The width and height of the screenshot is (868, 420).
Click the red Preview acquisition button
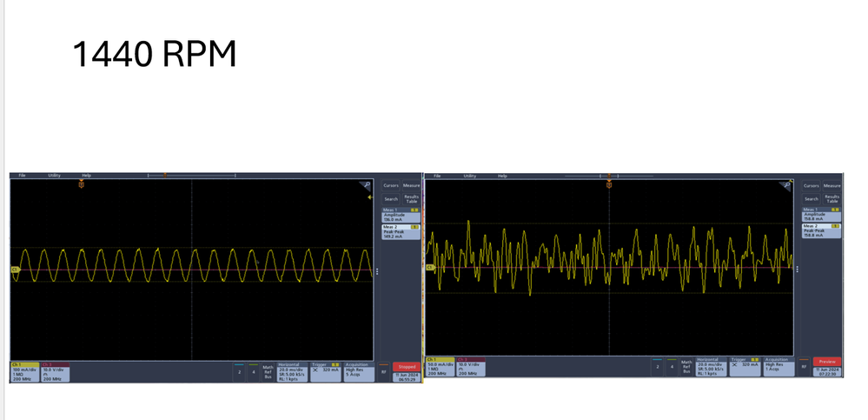pos(827,362)
